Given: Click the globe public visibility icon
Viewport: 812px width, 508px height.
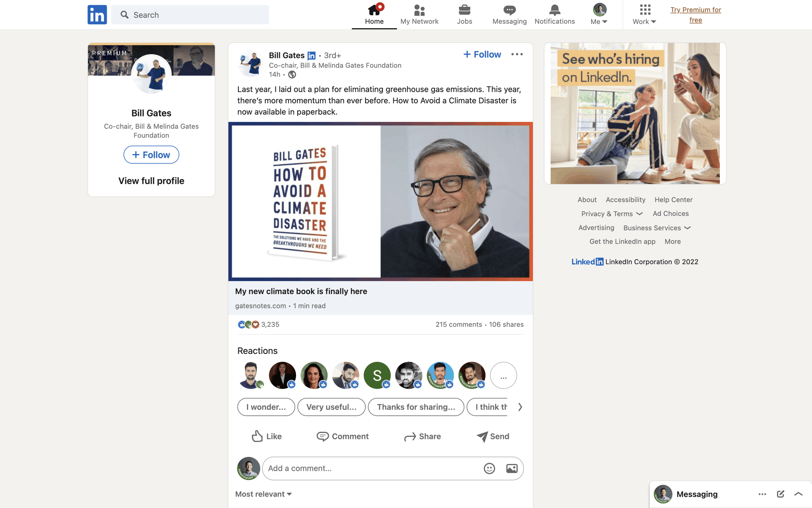Looking at the screenshot, I should click(292, 75).
